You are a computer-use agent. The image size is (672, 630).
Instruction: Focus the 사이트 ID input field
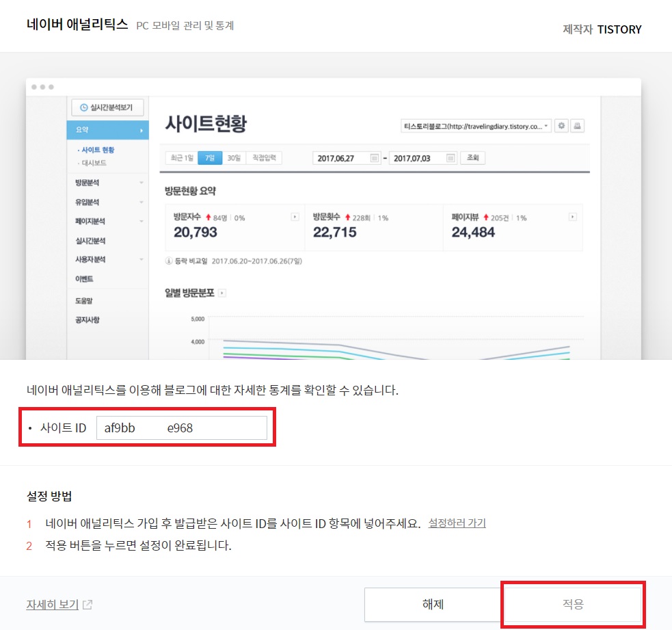coord(182,428)
